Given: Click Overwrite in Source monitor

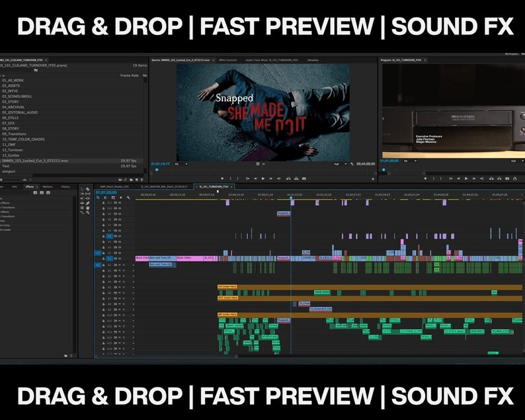Looking at the screenshot, I should tap(296, 179).
